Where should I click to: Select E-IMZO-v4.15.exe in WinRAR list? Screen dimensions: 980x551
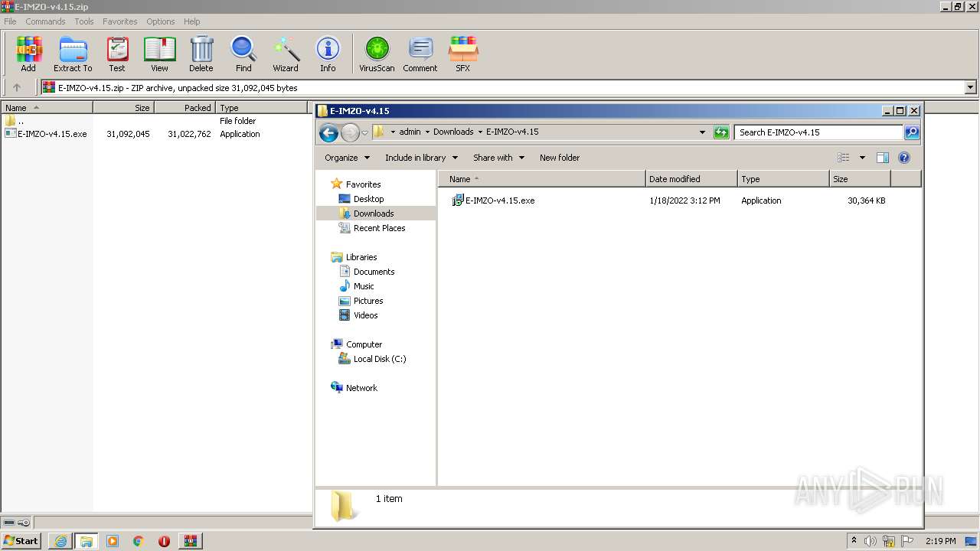(52, 134)
